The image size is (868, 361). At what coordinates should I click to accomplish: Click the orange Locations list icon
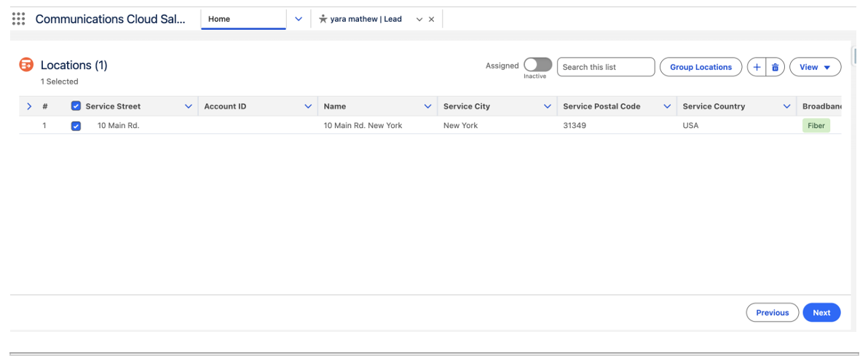click(x=26, y=66)
